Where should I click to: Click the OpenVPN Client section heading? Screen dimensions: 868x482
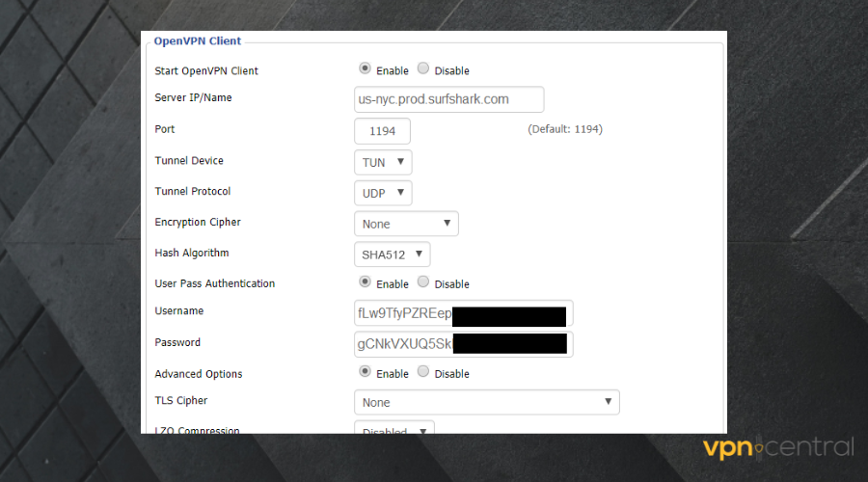point(198,41)
